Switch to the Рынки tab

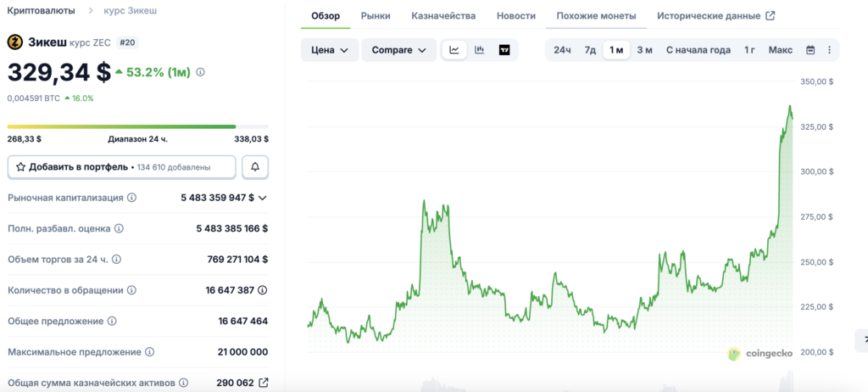pyautogui.click(x=375, y=15)
